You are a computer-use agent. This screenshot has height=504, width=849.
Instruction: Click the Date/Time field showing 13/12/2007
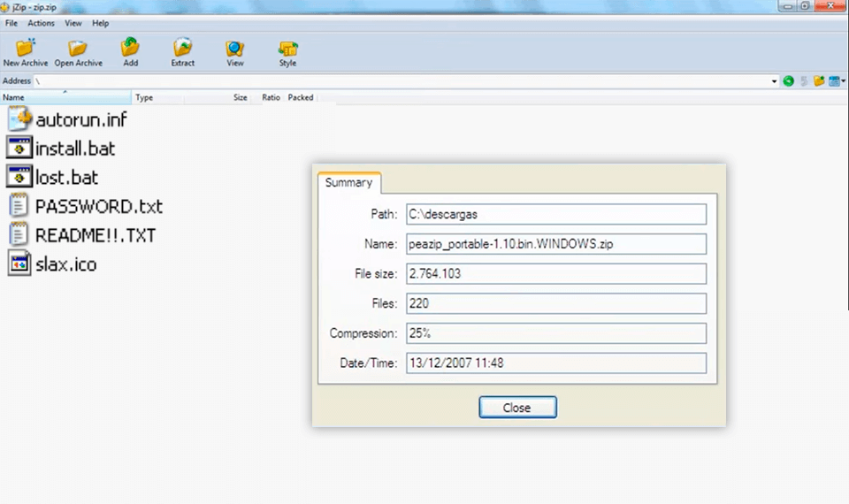tap(556, 363)
